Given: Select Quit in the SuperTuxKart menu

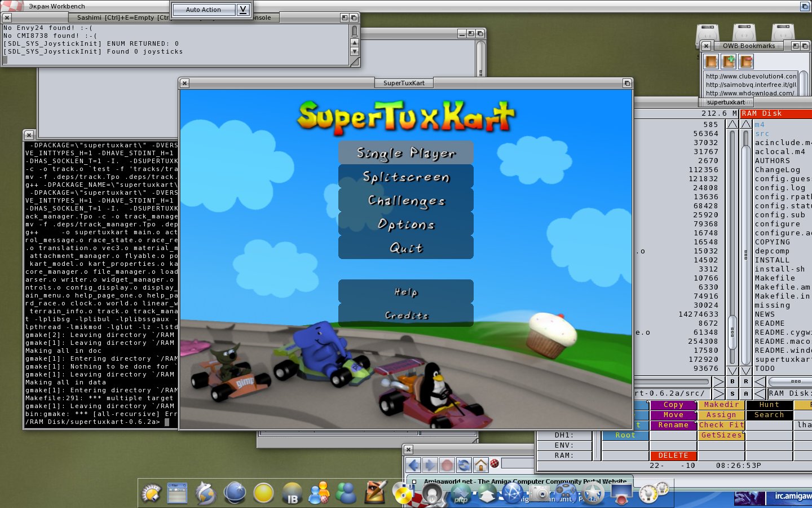Looking at the screenshot, I should (x=406, y=248).
